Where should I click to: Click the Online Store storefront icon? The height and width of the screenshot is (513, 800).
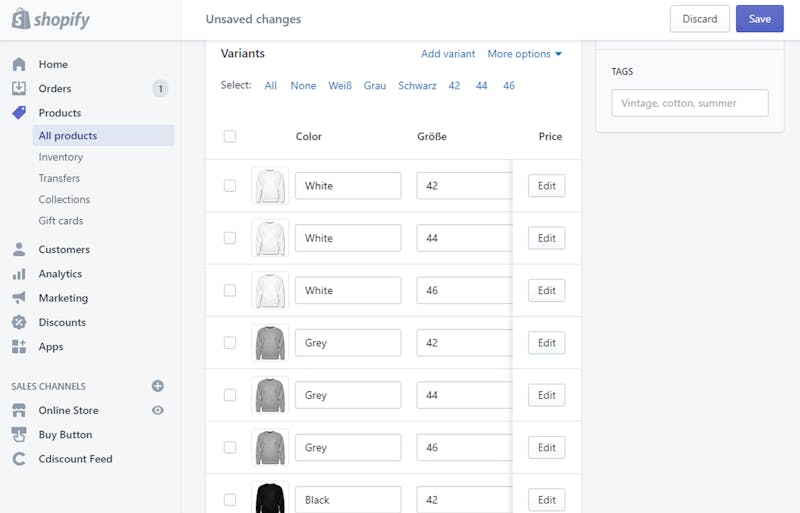[19, 410]
